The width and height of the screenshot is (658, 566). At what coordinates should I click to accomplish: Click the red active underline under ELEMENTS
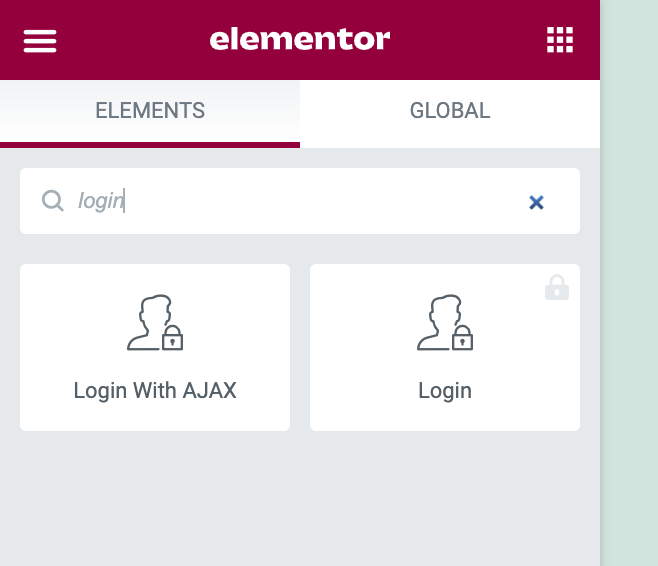tap(150, 145)
